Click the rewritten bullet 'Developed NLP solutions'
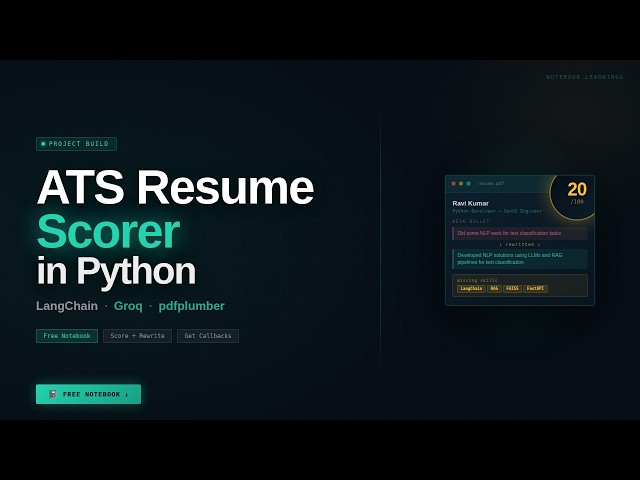This screenshot has height=480, width=640. [x=520, y=259]
